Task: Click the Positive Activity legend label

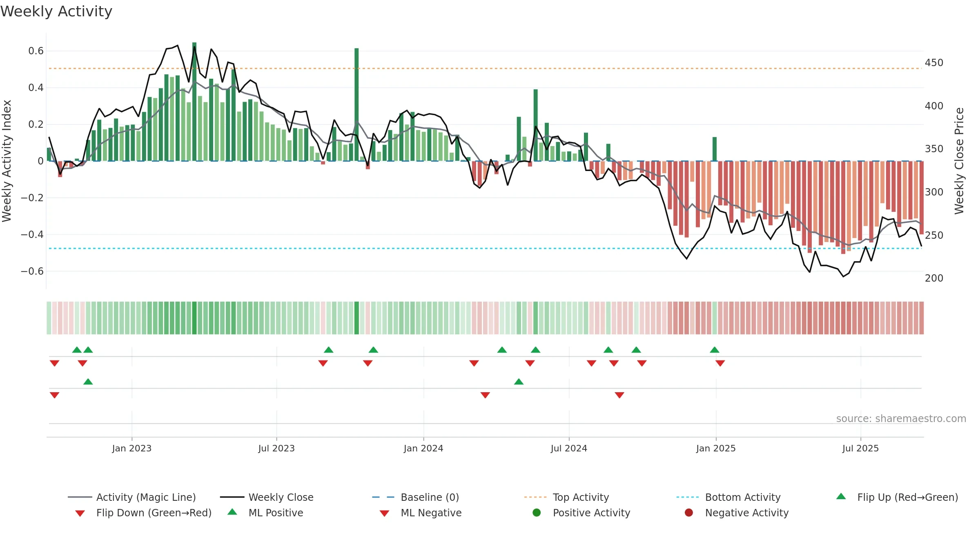Action: point(592,513)
